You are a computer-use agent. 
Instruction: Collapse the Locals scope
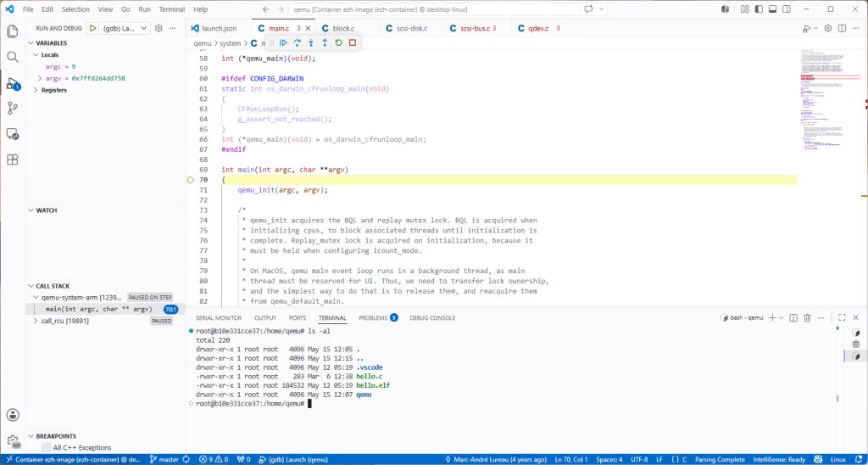(50, 55)
